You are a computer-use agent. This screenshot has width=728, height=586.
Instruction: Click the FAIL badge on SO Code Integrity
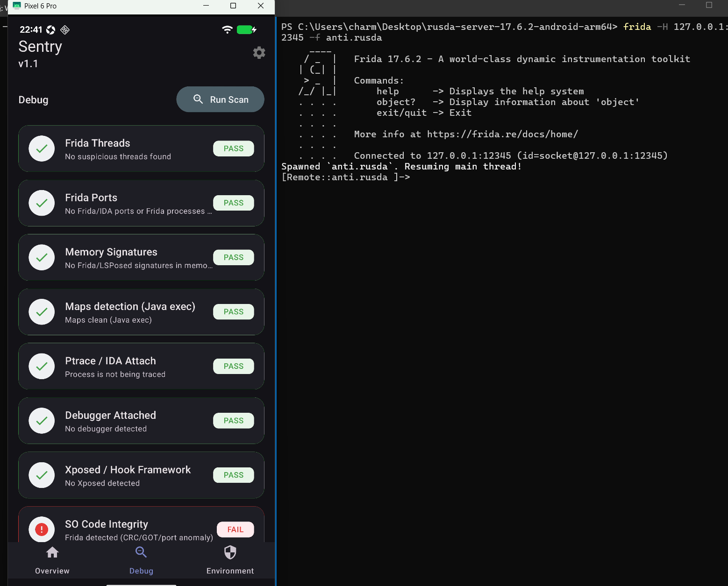236,530
